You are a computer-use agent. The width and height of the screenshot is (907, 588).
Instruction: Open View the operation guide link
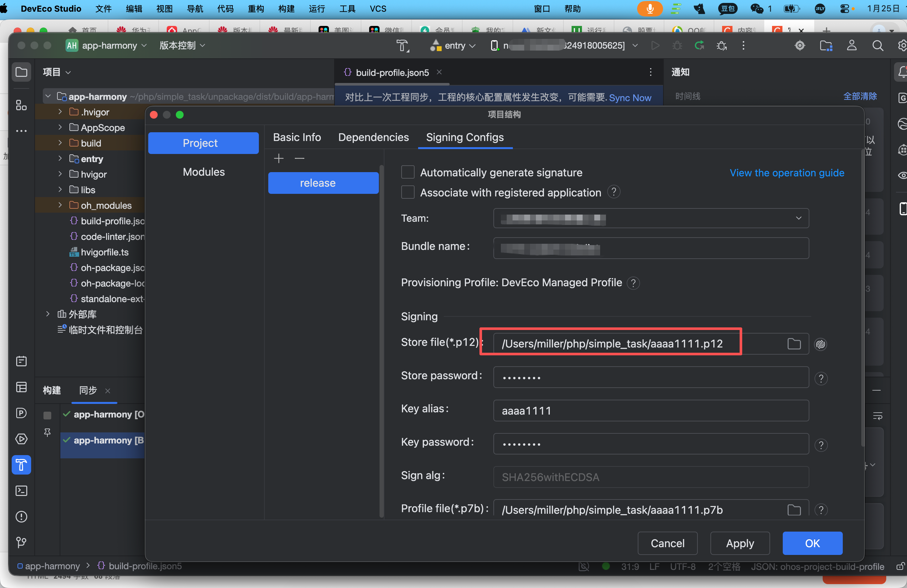click(787, 173)
